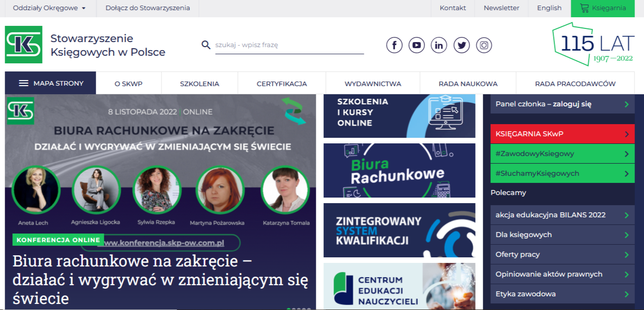Select the red KSIĘGARNIA SKwP link
The height and width of the screenshot is (310, 644).
click(x=562, y=134)
